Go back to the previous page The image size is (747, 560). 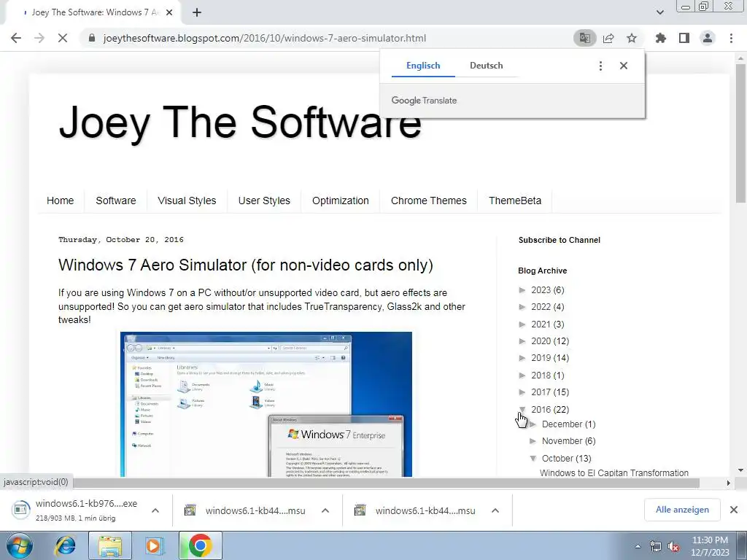click(x=16, y=38)
